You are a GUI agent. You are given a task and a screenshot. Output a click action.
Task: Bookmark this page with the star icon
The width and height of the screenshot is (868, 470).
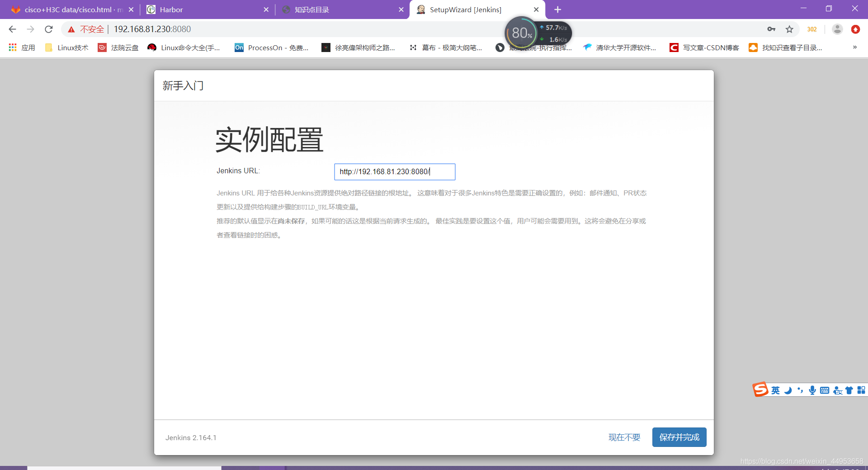(x=789, y=29)
